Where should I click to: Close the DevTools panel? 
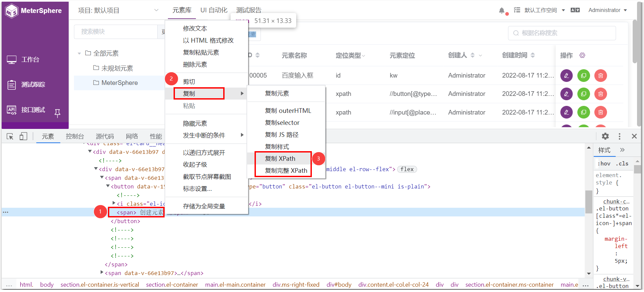click(634, 136)
